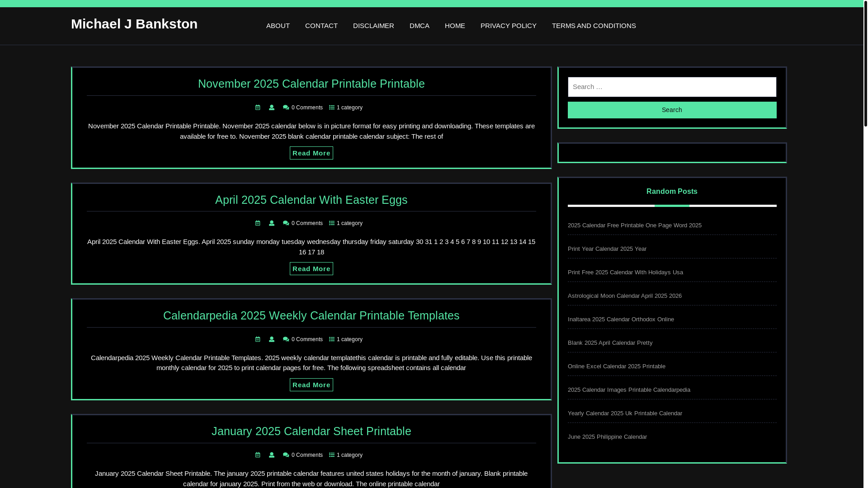The height and width of the screenshot is (488, 868).
Task: Open Blank 2025 April Calendar Pretty
Action: (x=610, y=343)
